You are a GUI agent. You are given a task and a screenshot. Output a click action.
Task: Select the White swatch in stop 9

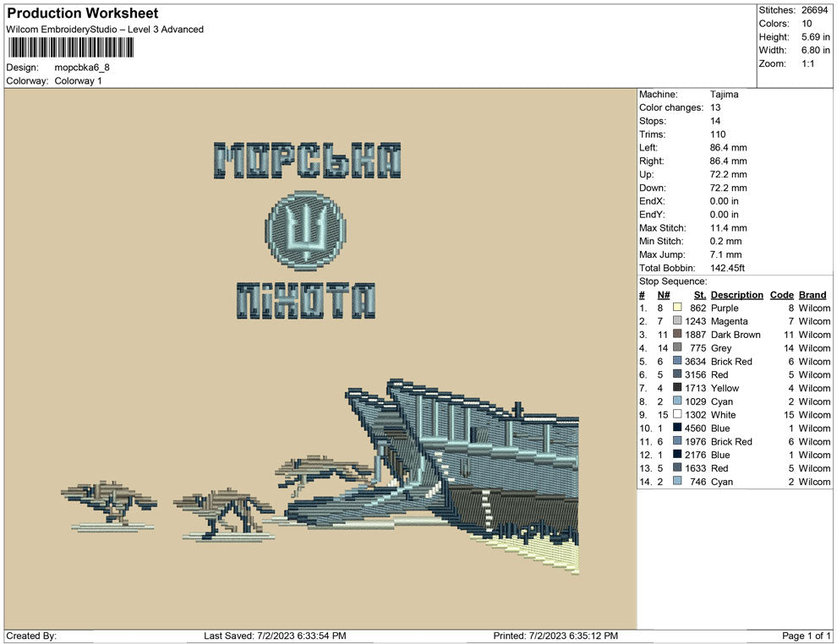[x=677, y=415]
